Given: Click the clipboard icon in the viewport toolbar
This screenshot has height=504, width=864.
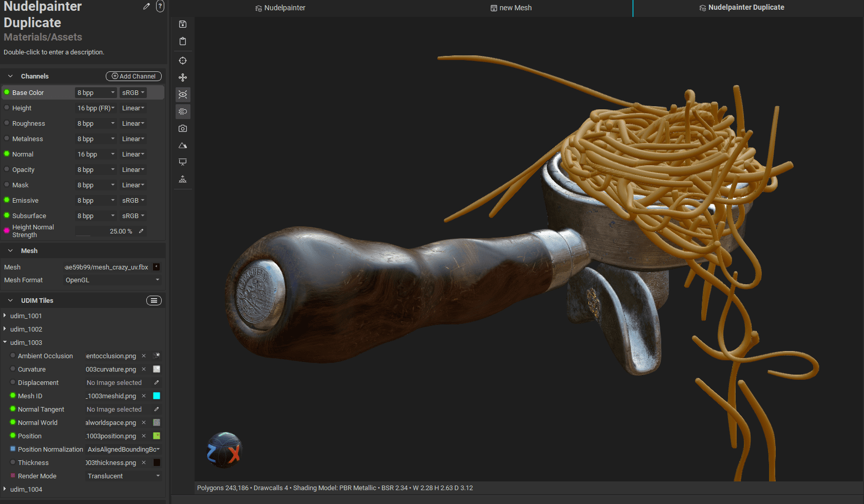Looking at the screenshot, I should tap(183, 42).
